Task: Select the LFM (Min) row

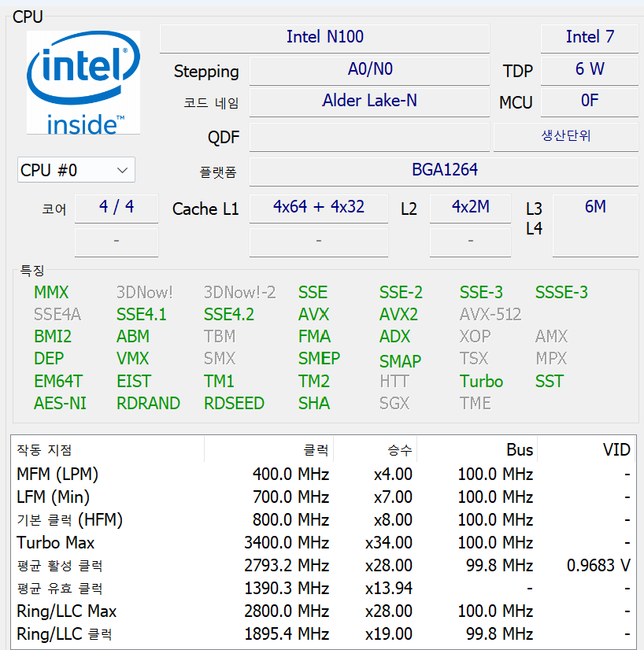Action: 323,497
